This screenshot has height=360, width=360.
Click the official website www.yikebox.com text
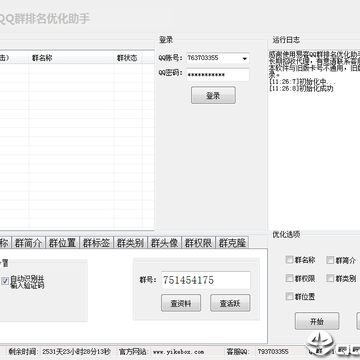pyautogui.click(x=178, y=352)
